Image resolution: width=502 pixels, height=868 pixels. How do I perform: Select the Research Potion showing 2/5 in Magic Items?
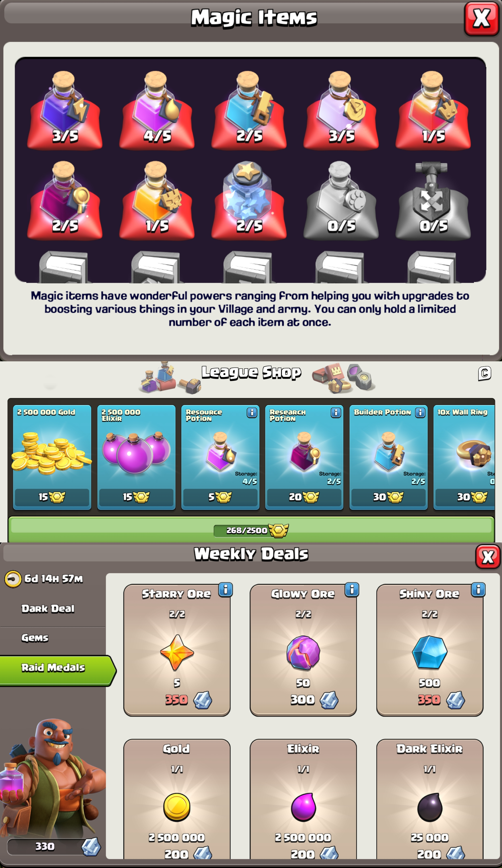(65, 200)
